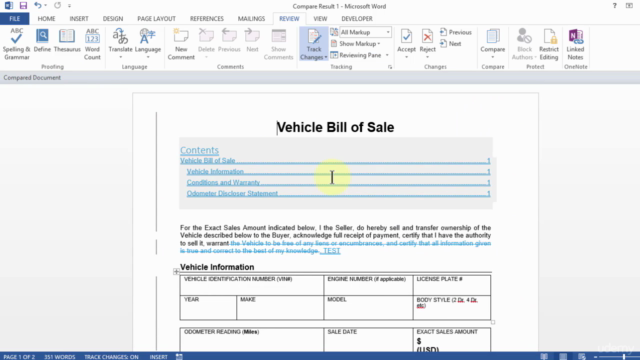Open the All Markup display dropdown

[x=365, y=32]
